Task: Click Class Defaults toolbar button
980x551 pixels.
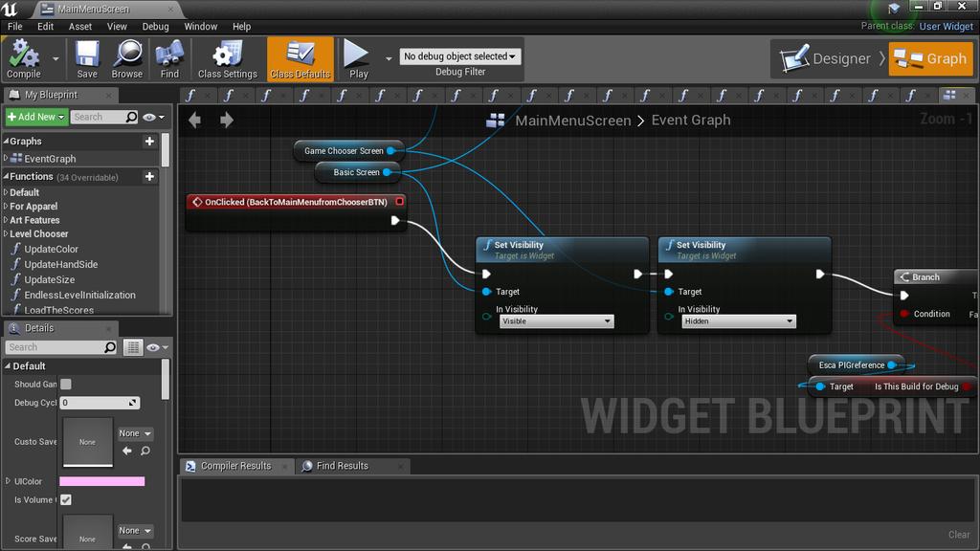Action: click(300, 59)
